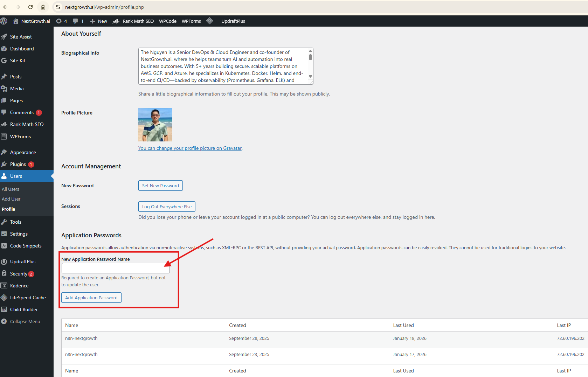This screenshot has height=377, width=588.
Task: Collapse the admin sidebar menu
Action: [25, 321]
